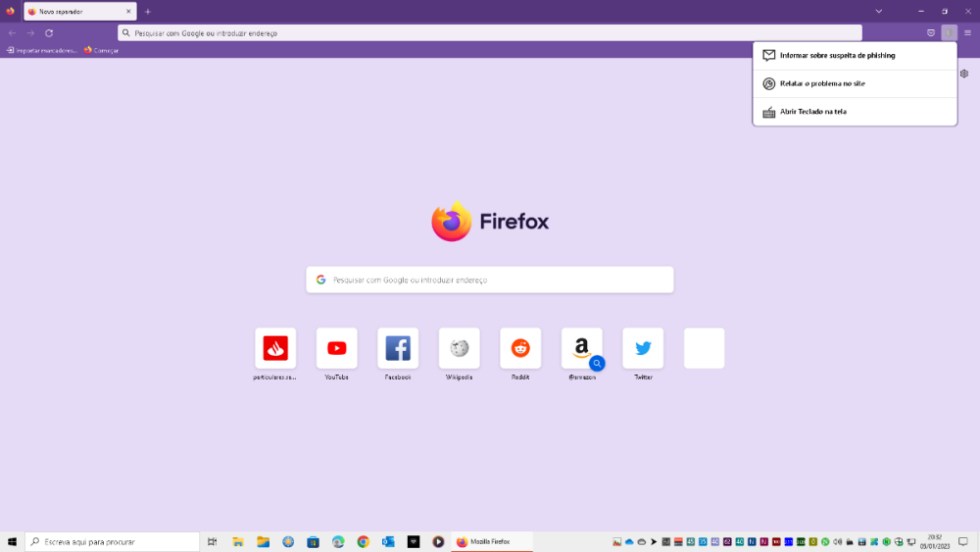The height and width of the screenshot is (552, 980).
Task: Reload the current page
Action: [49, 33]
